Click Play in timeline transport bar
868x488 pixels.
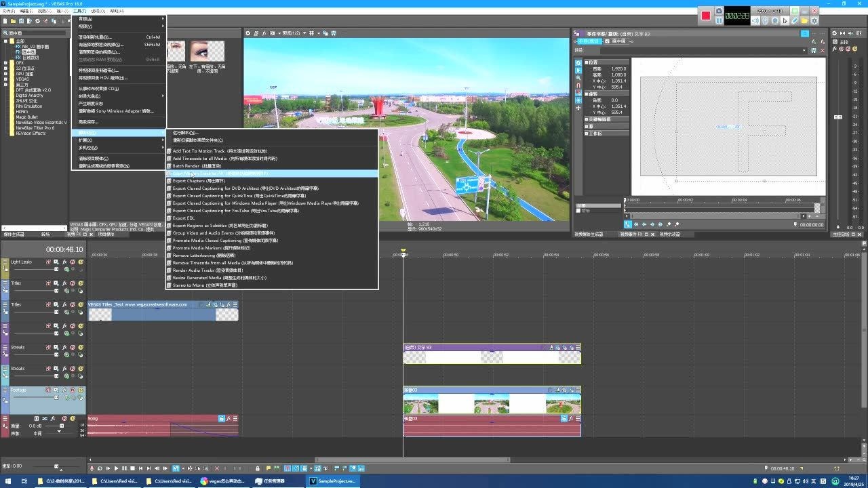point(116,468)
